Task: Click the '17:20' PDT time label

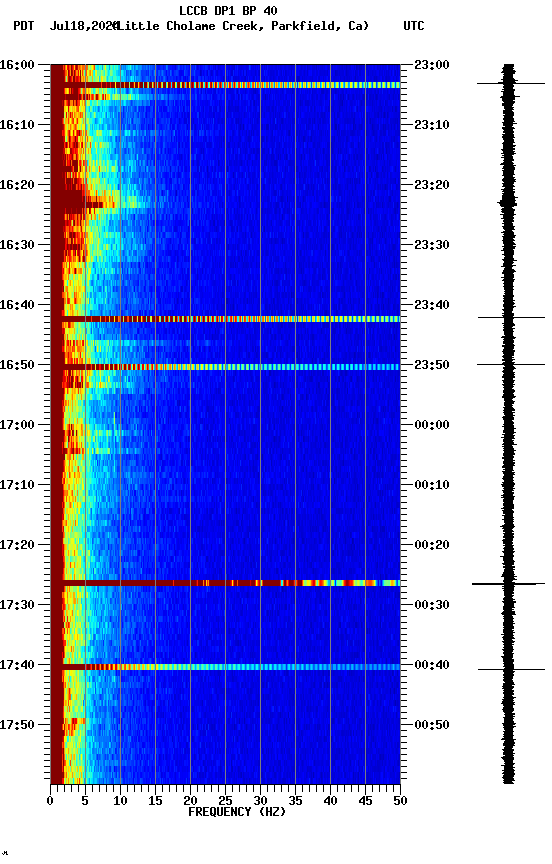Action: click(17, 545)
